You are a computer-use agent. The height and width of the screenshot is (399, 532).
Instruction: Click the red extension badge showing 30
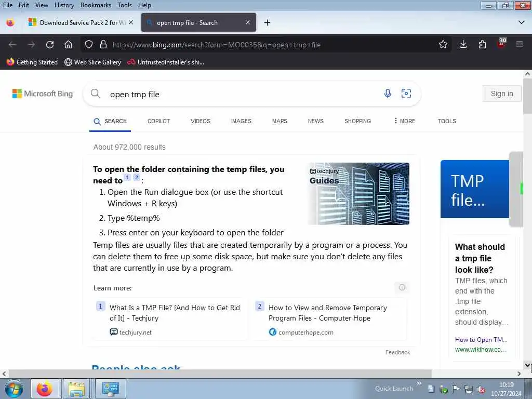coord(501,43)
